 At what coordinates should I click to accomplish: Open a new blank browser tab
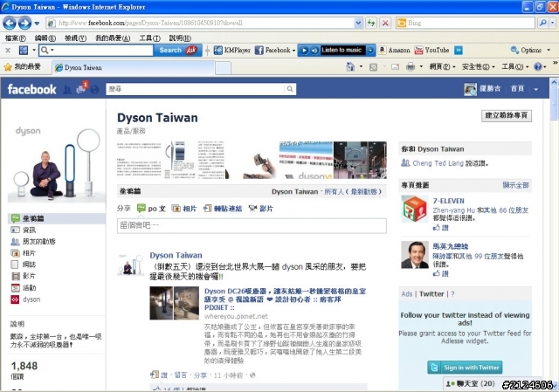coord(224,68)
